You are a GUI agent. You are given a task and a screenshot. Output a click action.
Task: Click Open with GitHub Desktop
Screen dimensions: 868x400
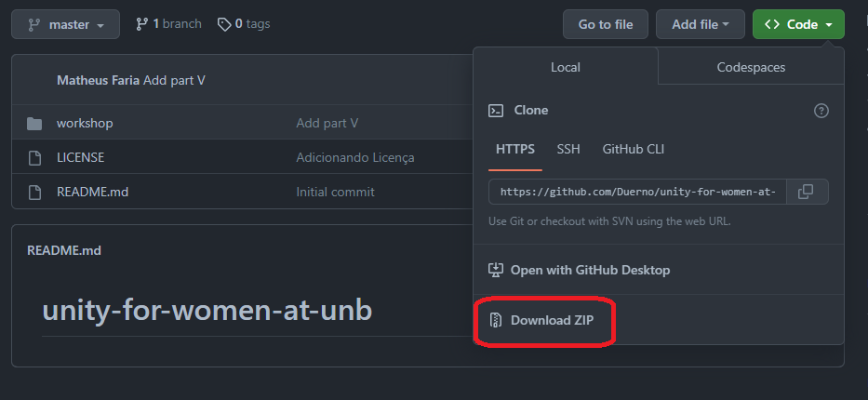(x=579, y=270)
